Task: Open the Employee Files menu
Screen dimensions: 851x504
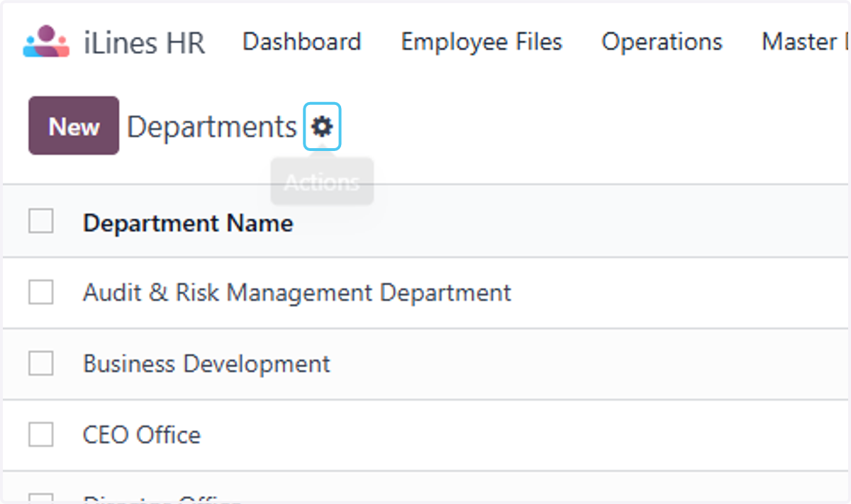Action: (x=482, y=42)
